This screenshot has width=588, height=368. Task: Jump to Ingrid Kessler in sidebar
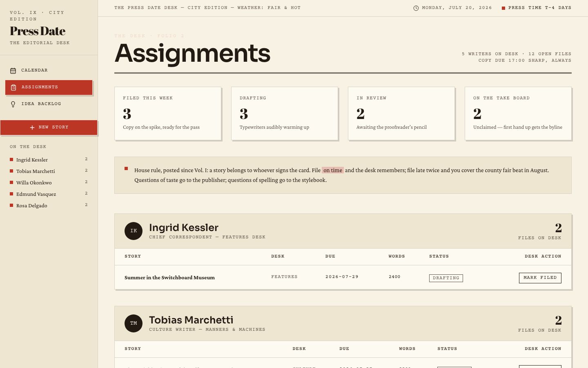(x=49, y=159)
